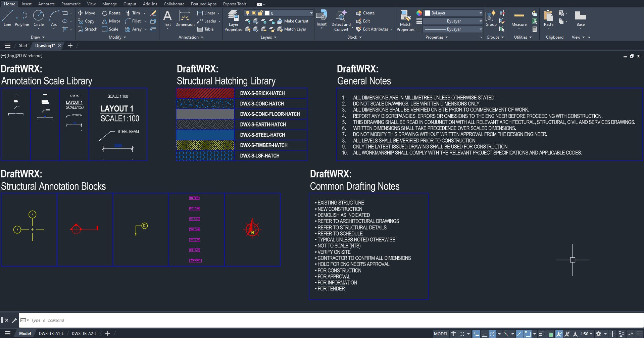Click the Stretch tool
644x338 pixels.
click(x=88, y=29)
